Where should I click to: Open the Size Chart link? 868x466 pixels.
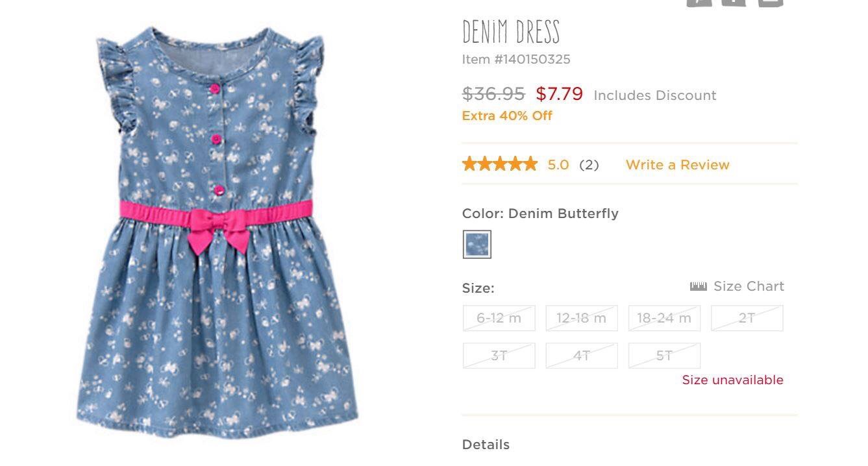pos(749,286)
